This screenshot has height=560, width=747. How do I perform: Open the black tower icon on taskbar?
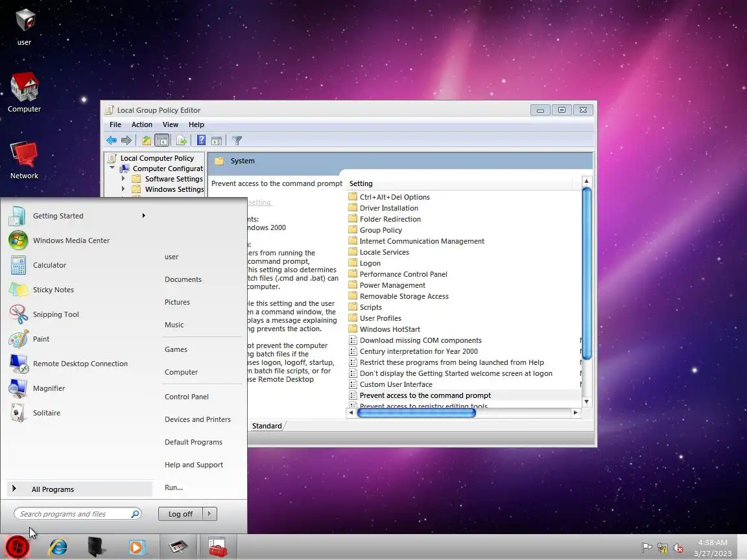97,547
